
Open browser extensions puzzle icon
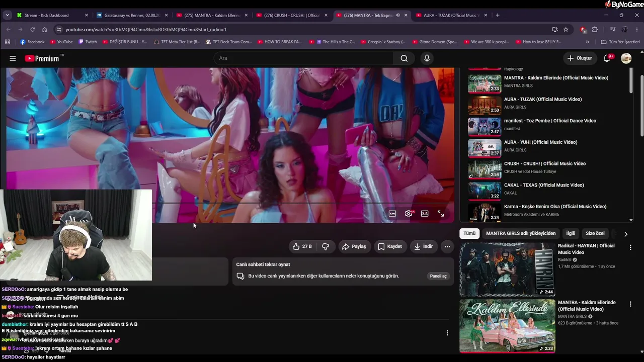(595, 30)
